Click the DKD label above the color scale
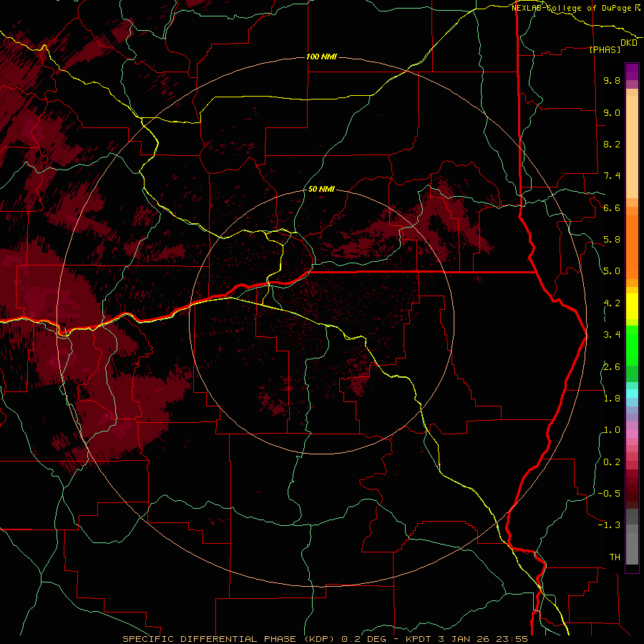The image size is (644, 644). point(629,43)
